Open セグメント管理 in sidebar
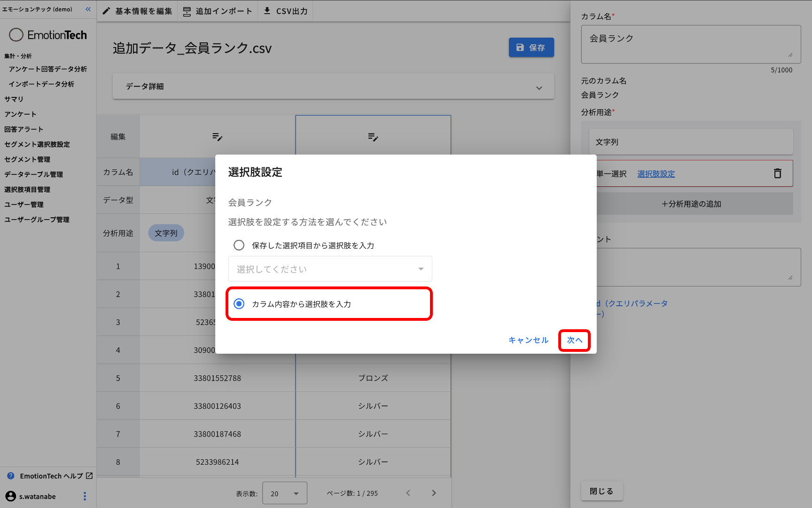The width and height of the screenshot is (812, 508). [x=27, y=159]
